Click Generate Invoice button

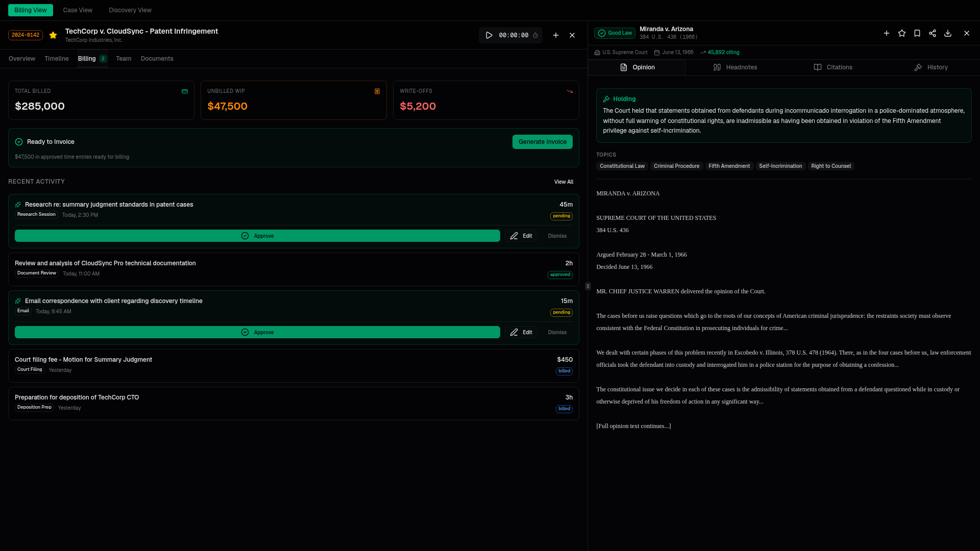point(543,142)
